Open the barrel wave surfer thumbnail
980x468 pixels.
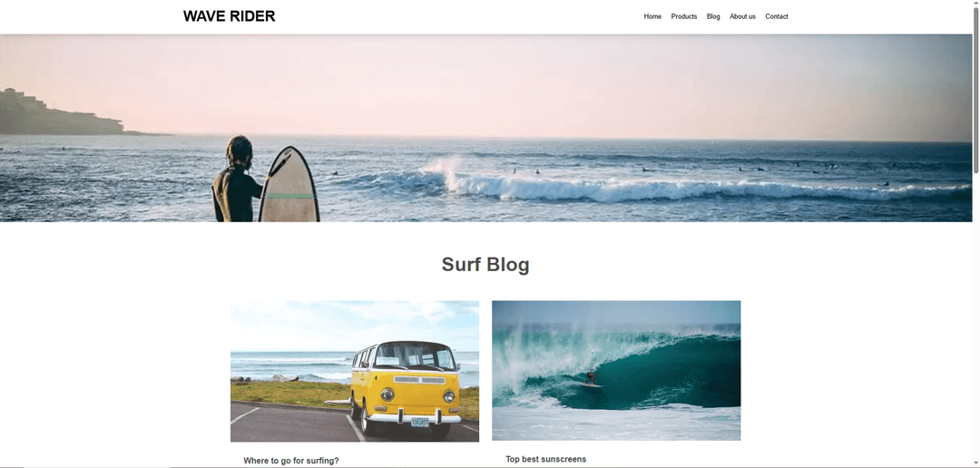click(616, 371)
